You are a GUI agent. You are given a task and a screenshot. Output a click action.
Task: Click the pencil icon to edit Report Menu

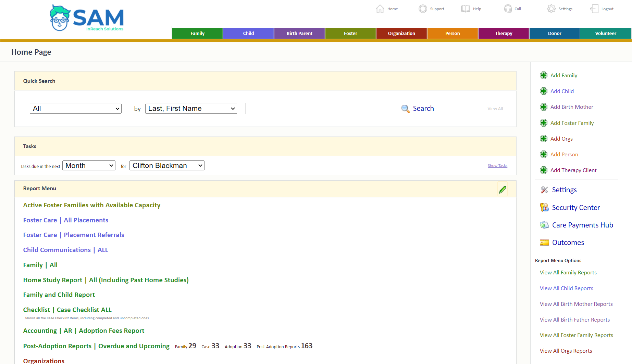tap(503, 189)
